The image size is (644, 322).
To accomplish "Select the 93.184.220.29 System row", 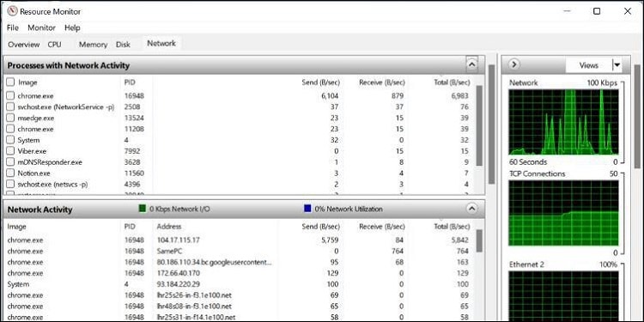I will click(x=239, y=284).
